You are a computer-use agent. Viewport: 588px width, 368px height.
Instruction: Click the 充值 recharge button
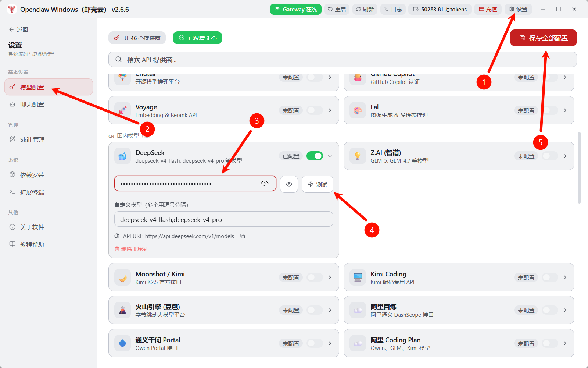(x=488, y=9)
